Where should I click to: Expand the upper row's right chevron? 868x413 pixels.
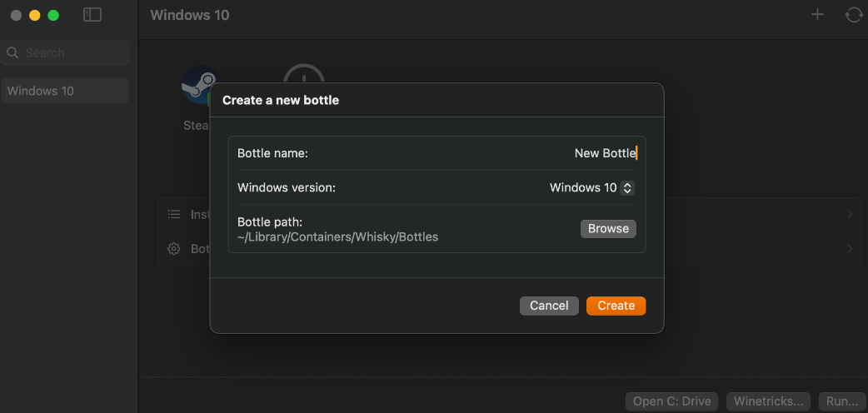point(849,214)
